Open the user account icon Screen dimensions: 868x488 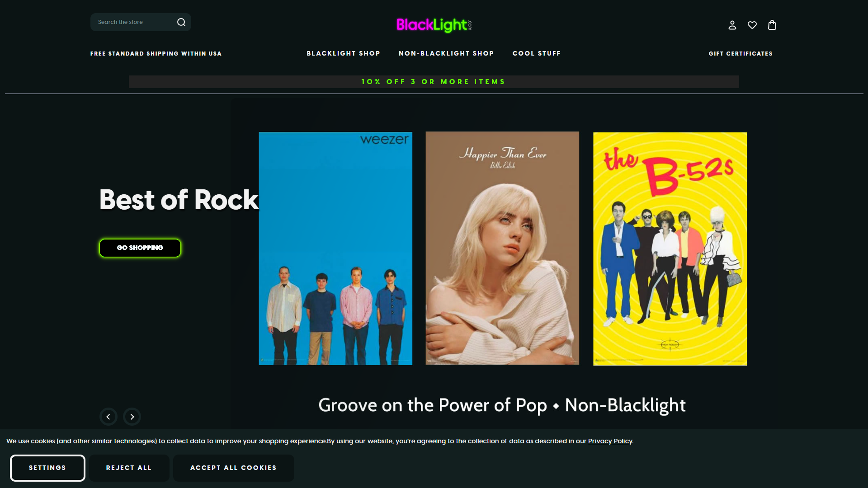732,25
